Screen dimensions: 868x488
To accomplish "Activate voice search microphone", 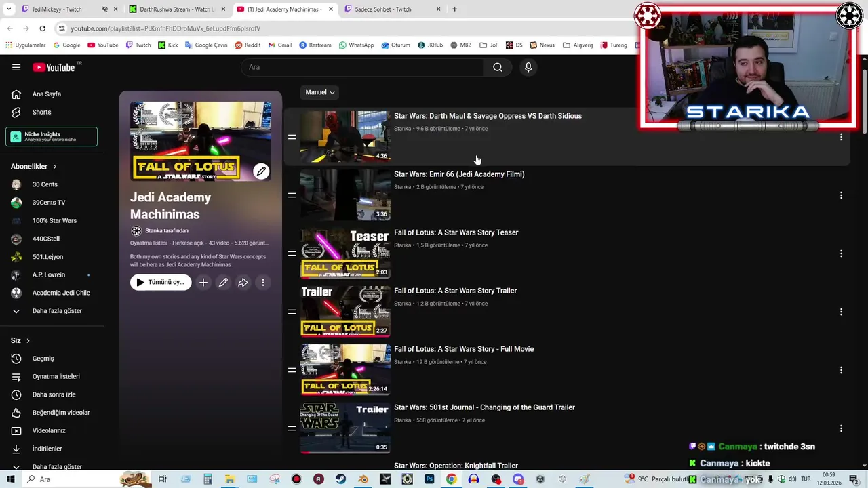I will coord(528,67).
